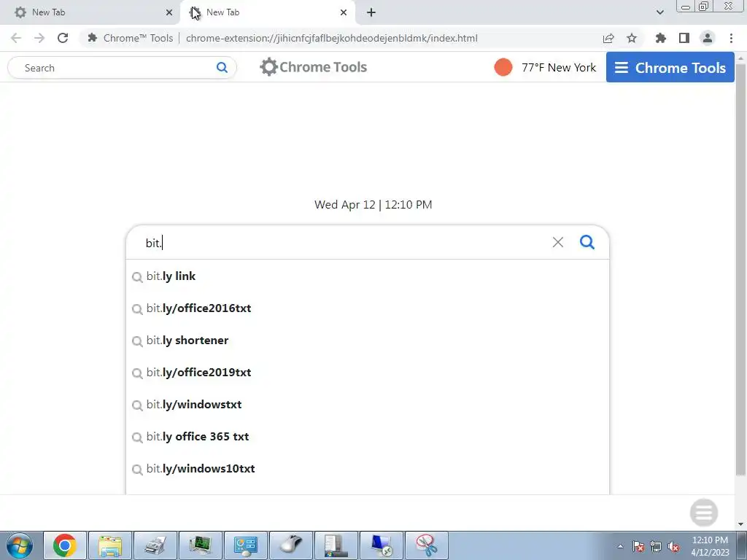Click the Chrome Tools gear logo
747x560 pixels.
point(314,67)
